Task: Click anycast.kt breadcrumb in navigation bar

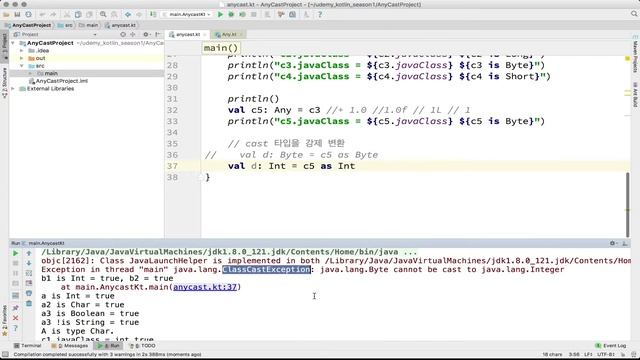Action: (120, 25)
